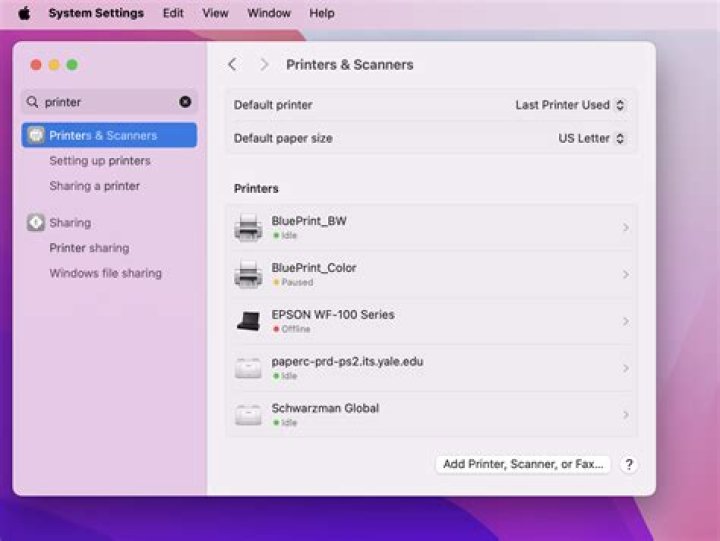The width and height of the screenshot is (720, 541).
Task: Open the Window menu
Action: (x=269, y=13)
